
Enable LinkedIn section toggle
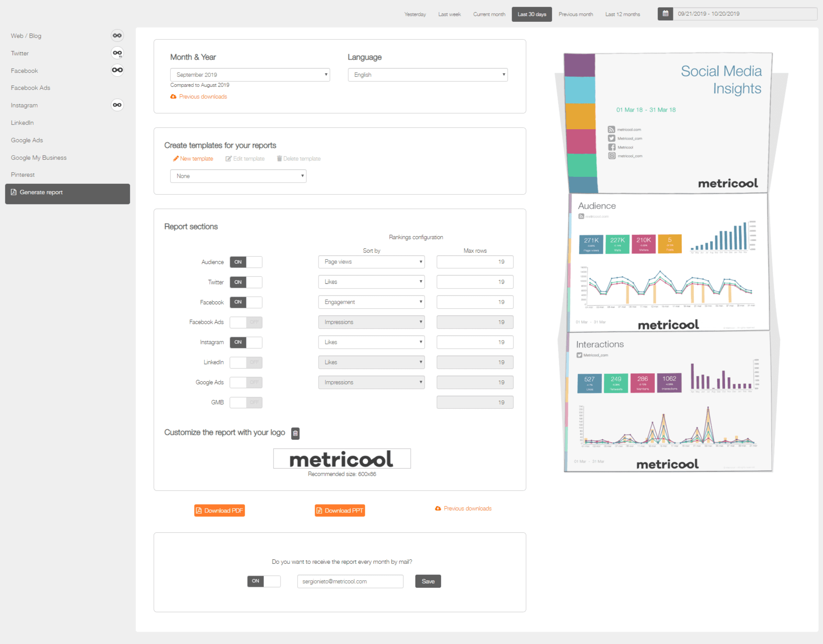(246, 362)
